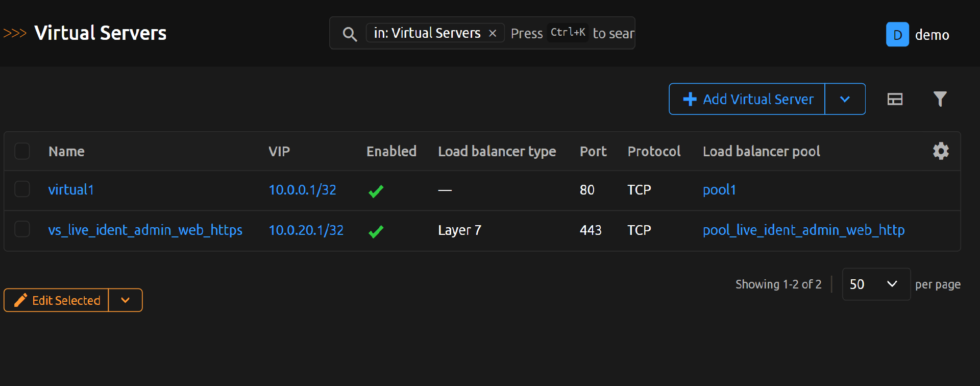Click the demo user avatar

click(897, 35)
